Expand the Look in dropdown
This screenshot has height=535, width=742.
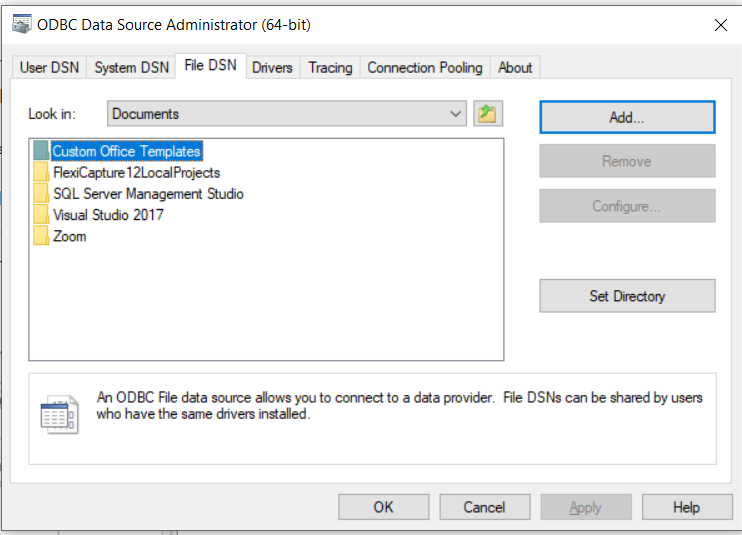click(456, 114)
